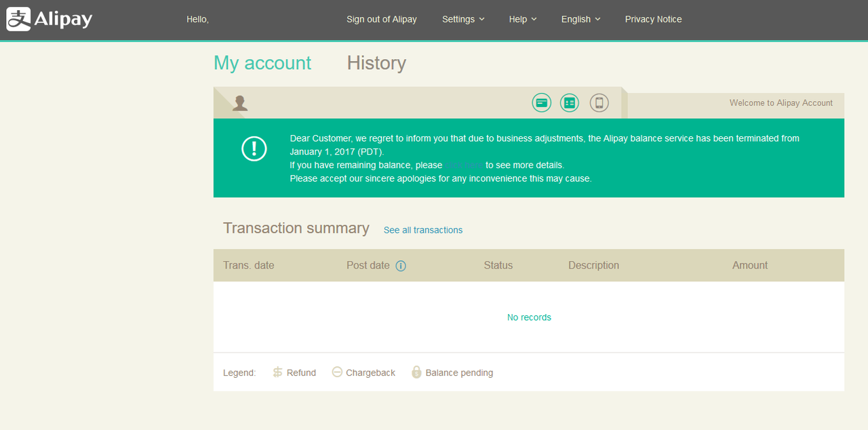Click the Amount column header

750,265
